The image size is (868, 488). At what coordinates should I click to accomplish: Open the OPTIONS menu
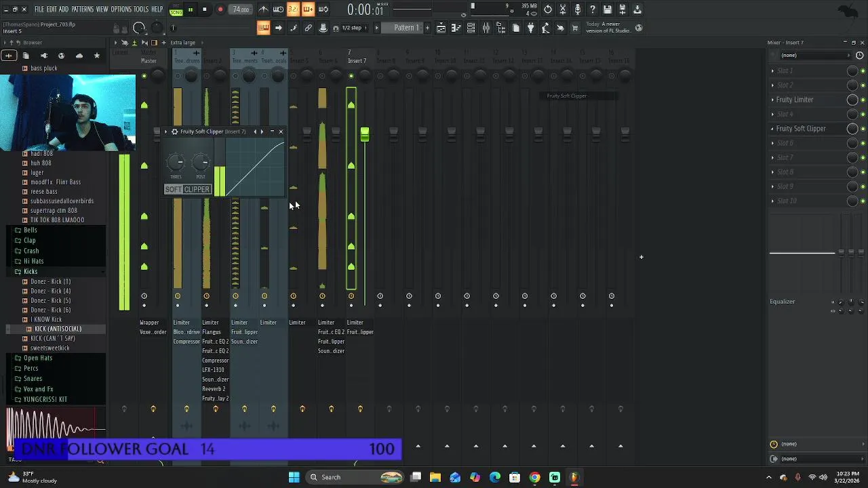tap(121, 9)
